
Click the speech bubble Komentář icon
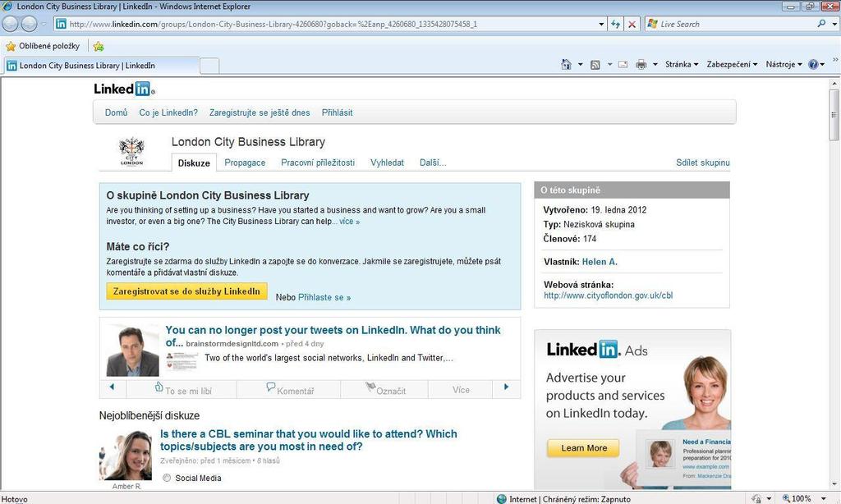pyautogui.click(x=271, y=387)
